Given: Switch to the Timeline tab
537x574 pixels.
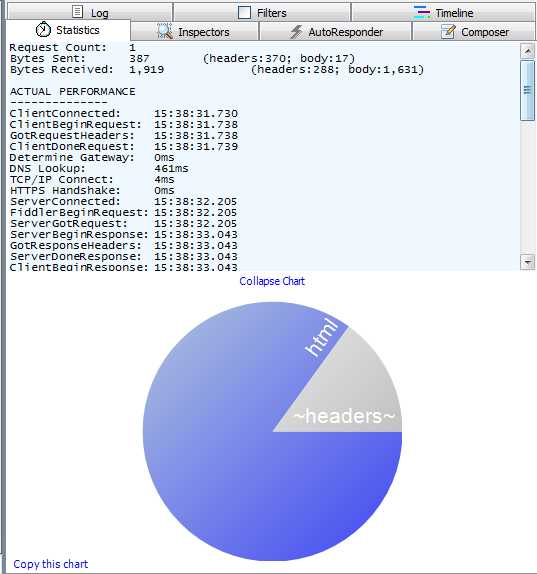Looking at the screenshot, I should 443,13.
